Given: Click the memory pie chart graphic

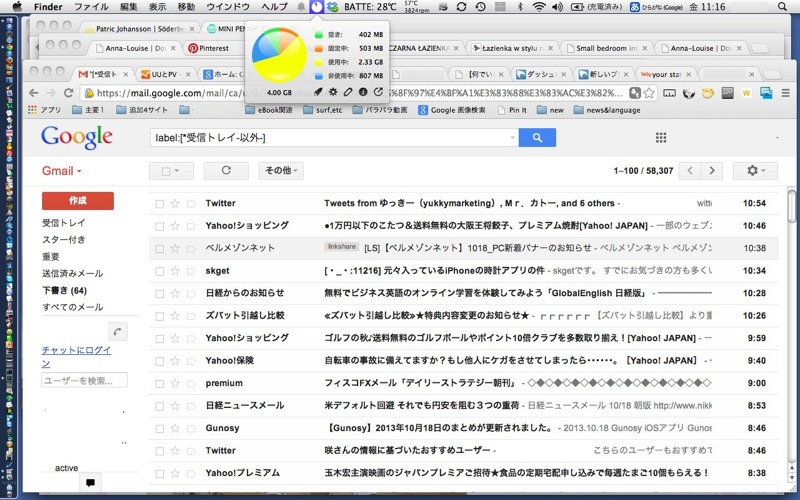Looking at the screenshot, I should [279, 55].
